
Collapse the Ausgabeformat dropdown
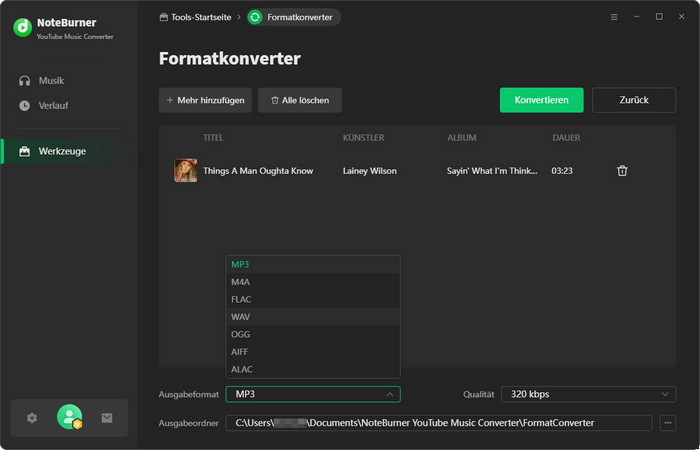click(389, 394)
